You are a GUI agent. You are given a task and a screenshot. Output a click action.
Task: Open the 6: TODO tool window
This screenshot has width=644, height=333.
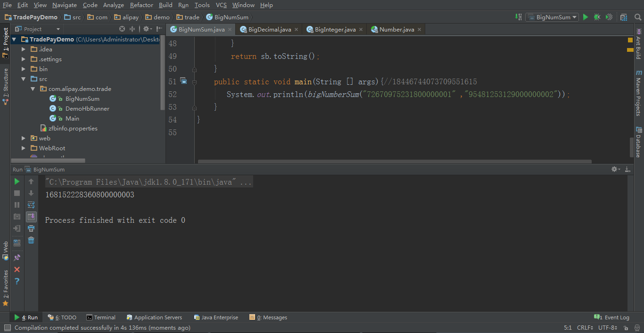(62, 317)
